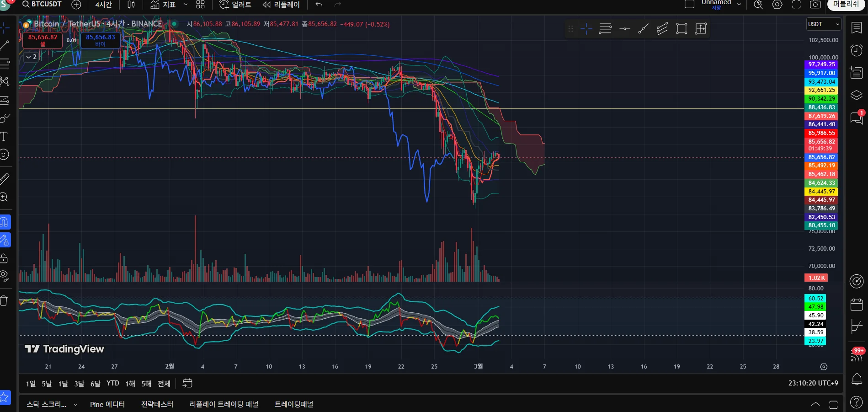Select the 1해 time range button

point(130,384)
